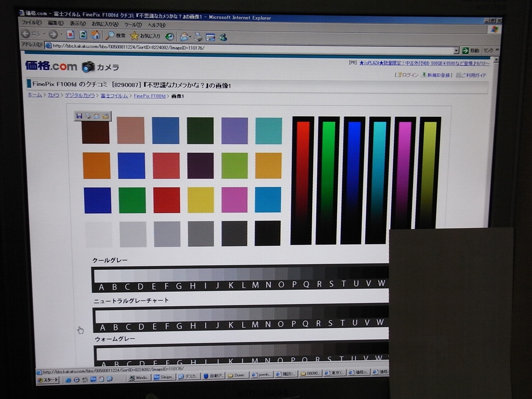The image size is (532, 399).
Task: Open the ツール(T) menu
Action: tap(132, 25)
